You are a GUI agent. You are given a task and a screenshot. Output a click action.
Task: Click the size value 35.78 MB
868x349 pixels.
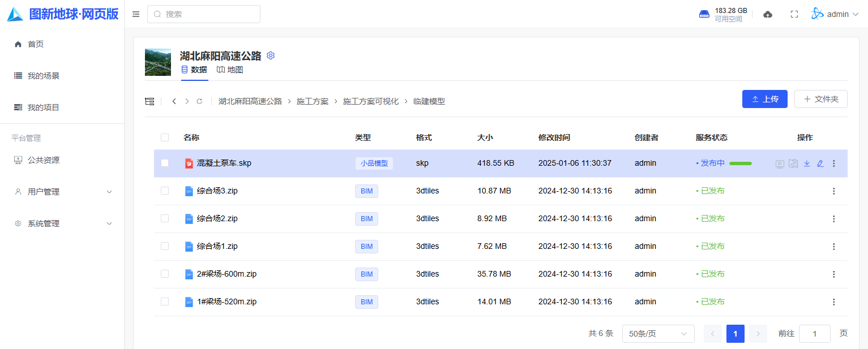[494, 274]
